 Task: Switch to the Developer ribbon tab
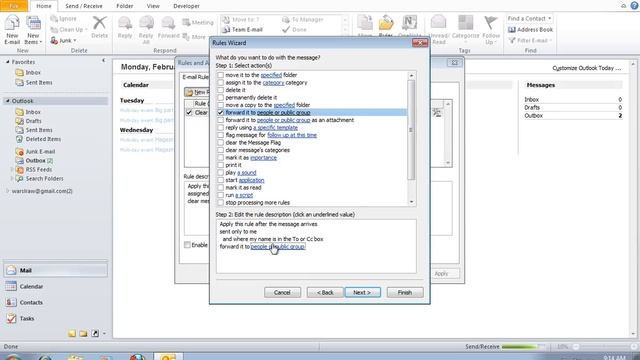(186, 6)
